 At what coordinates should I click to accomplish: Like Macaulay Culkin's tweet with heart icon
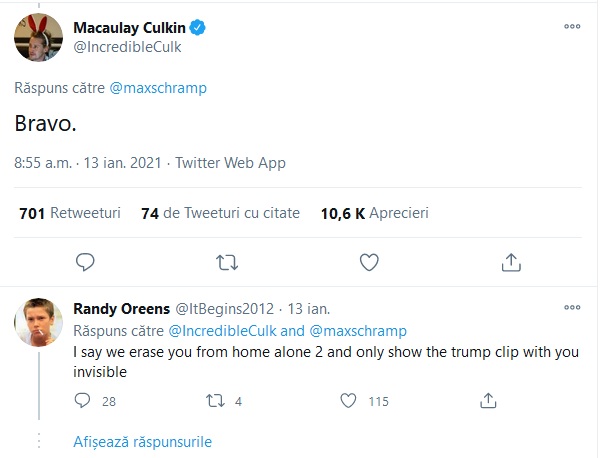pos(369,262)
